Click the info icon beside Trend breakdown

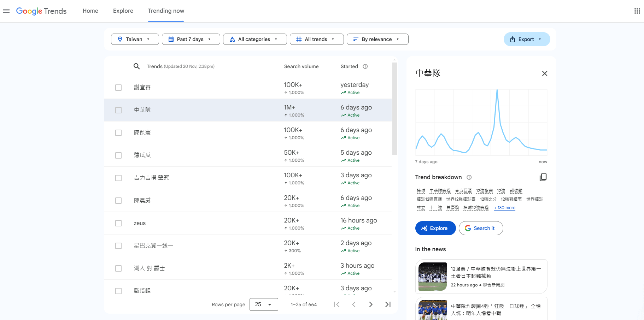point(469,177)
